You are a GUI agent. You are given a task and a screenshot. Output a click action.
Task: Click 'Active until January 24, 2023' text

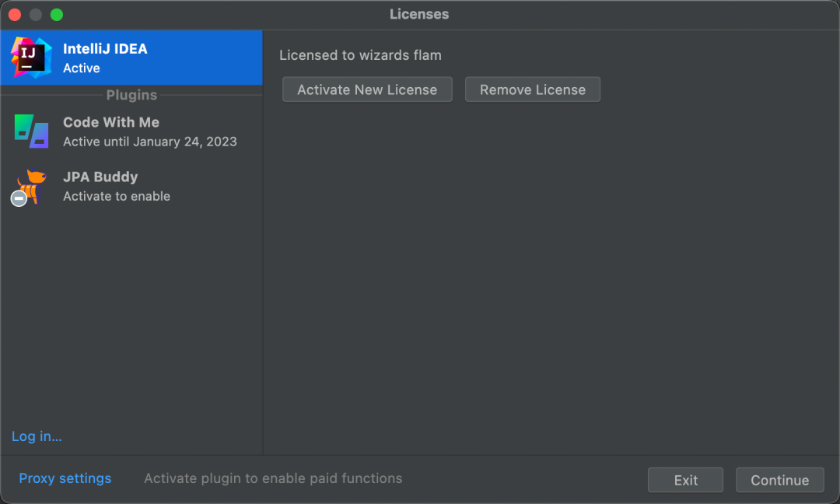point(150,142)
